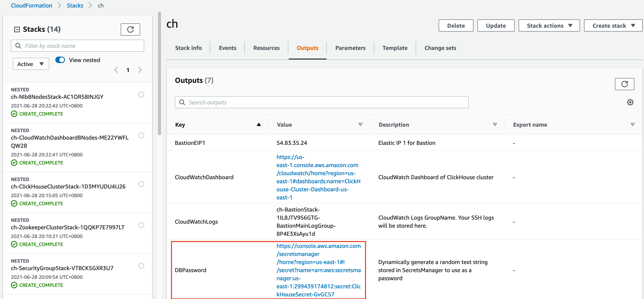Image resolution: width=644 pixels, height=299 pixels.
Task: Open the Create stack dropdown
Action: [613, 25]
